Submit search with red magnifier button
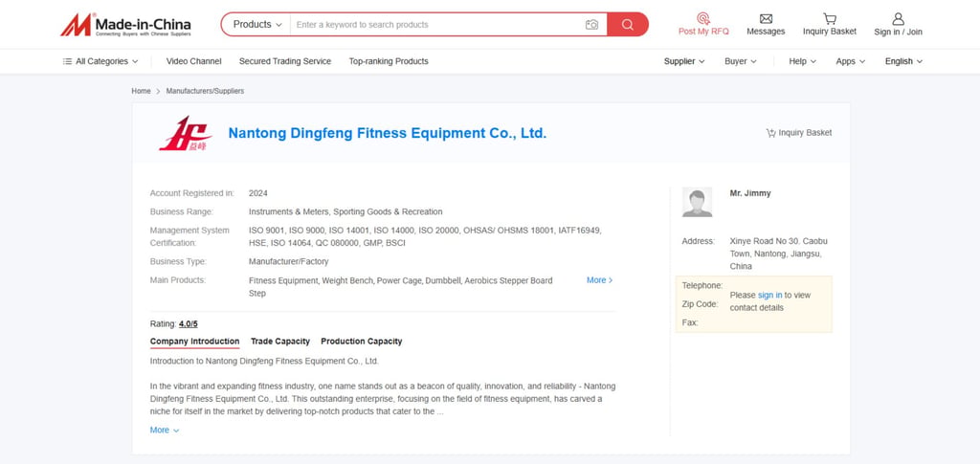 coord(628,24)
